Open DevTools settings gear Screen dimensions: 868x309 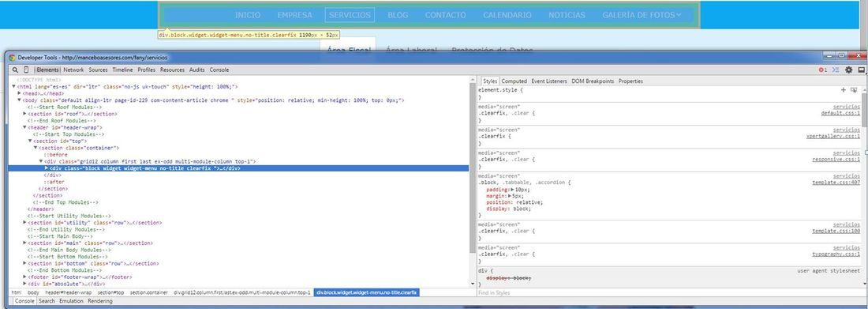[848, 70]
